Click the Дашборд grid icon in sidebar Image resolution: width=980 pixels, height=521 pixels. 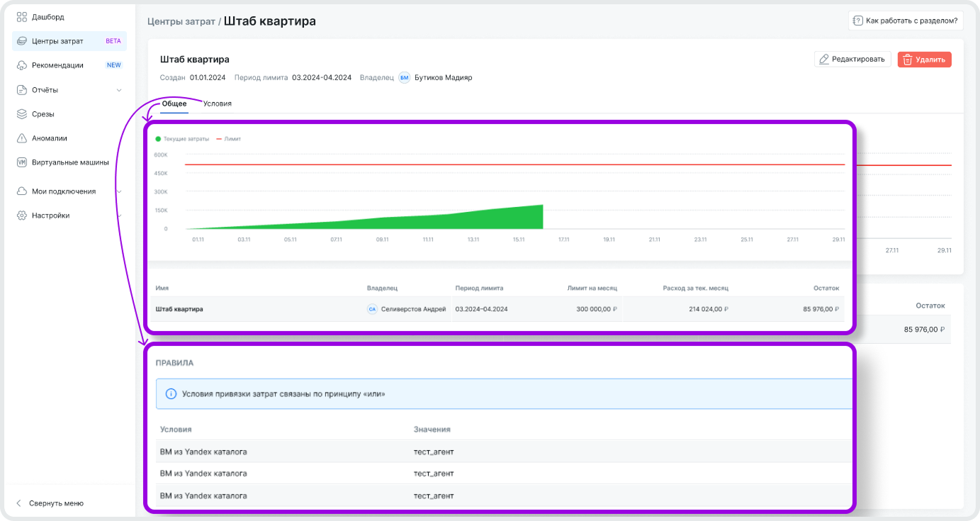coord(22,17)
